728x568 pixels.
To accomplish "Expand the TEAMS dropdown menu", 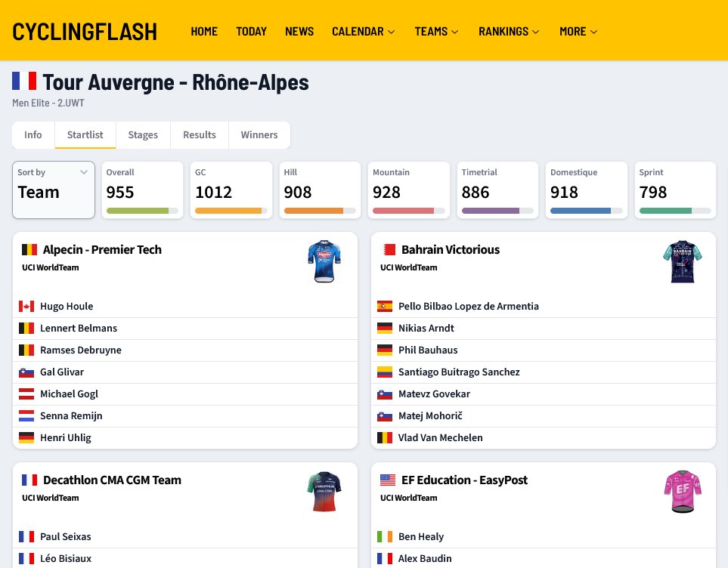I will (x=436, y=32).
